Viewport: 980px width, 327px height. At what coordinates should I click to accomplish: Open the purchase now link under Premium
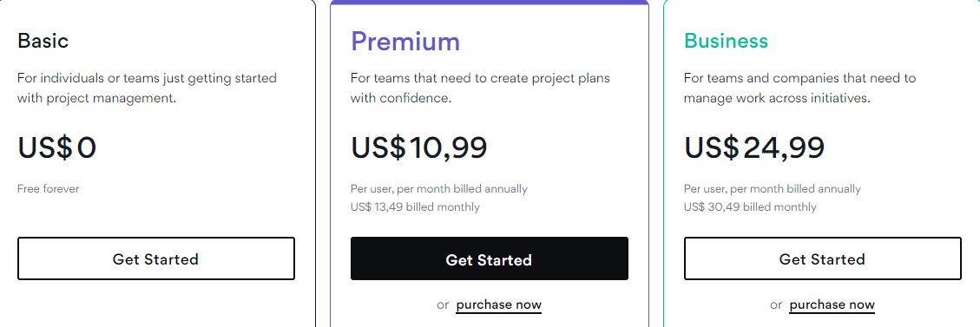coord(499,305)
